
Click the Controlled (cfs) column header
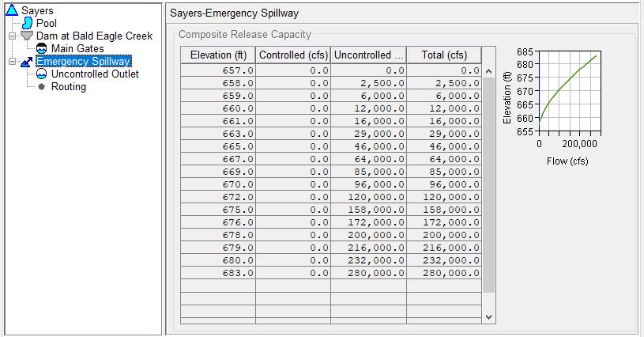point(295,55)
